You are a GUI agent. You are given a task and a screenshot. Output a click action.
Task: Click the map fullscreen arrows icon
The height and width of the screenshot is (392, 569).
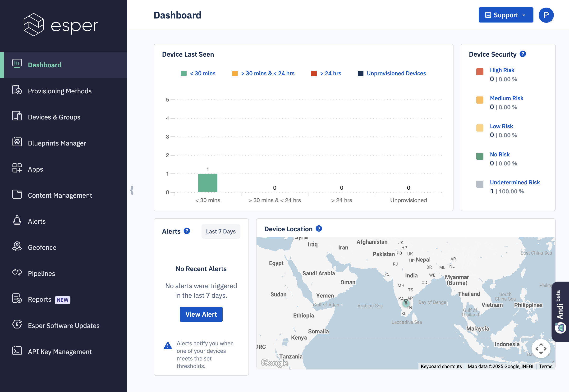coord(541,349)
